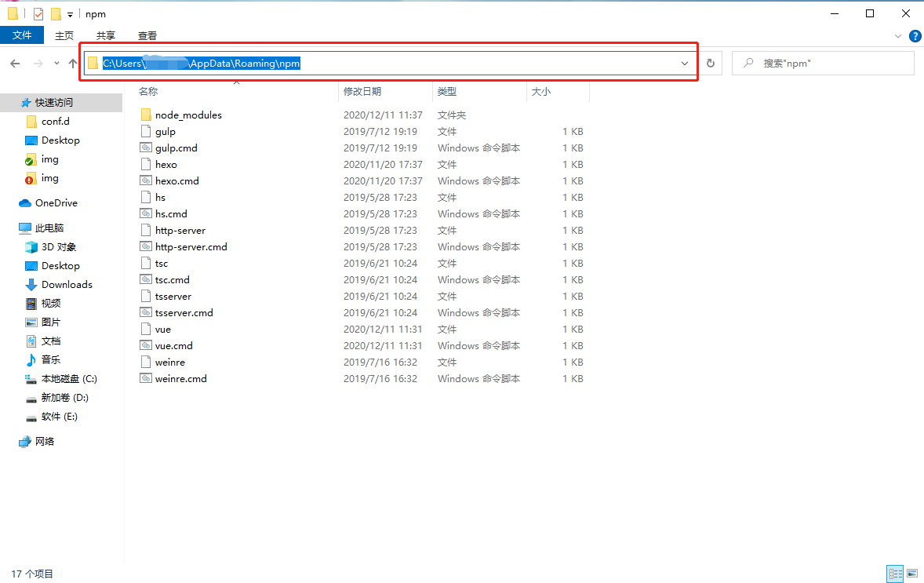This screenshot has width=924, height=583.
Task: Click the New Folder quick access icon
Action: (56, 13)
